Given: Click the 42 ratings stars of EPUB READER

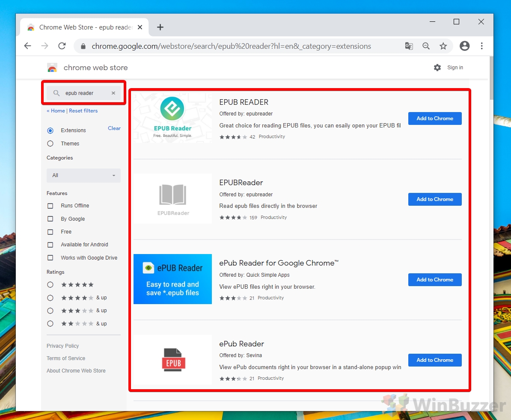Looking at the screenshot, I should (233, 137).
